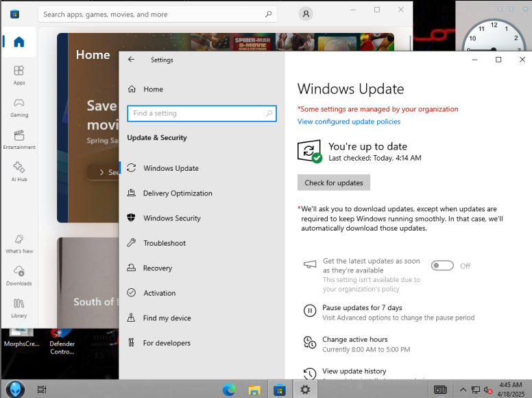The height and width of the screenshot is (398, 532).
Task: Toggle Get the latest updates switch
Action: coord(442,266)
